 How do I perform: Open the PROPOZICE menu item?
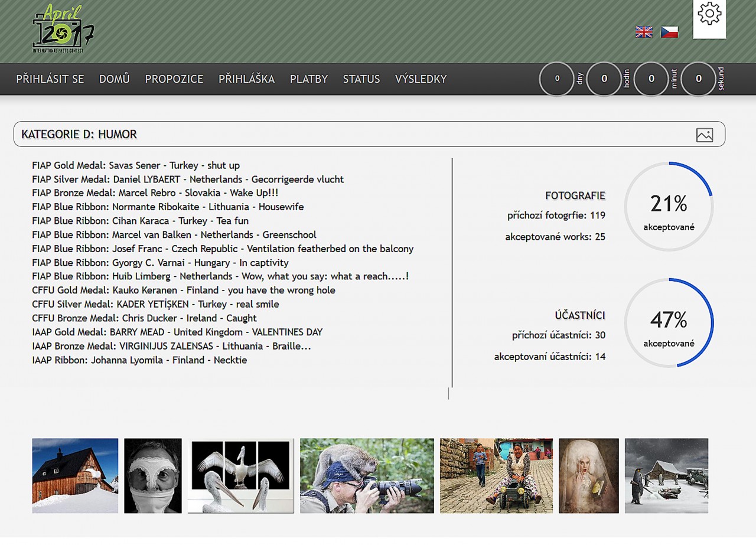coord(174,79)
